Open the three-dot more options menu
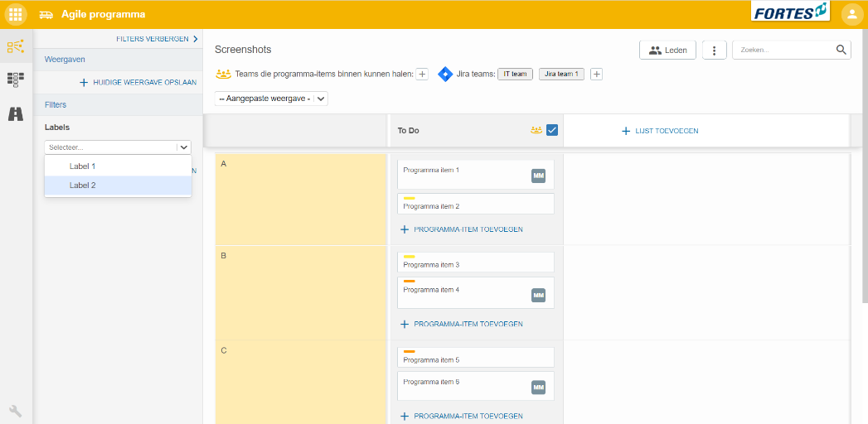The width and height of the screenshot is (868, 424). click(714, 51)
